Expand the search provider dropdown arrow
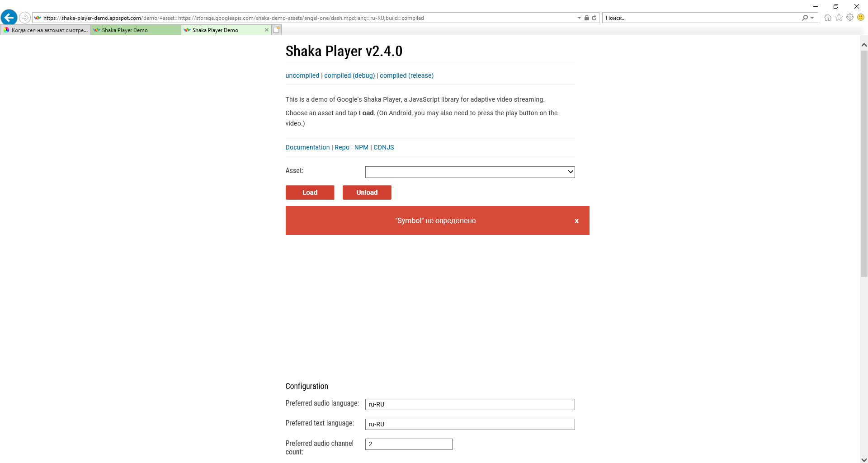Screen dimensions: 868x463 pos(812,18)
